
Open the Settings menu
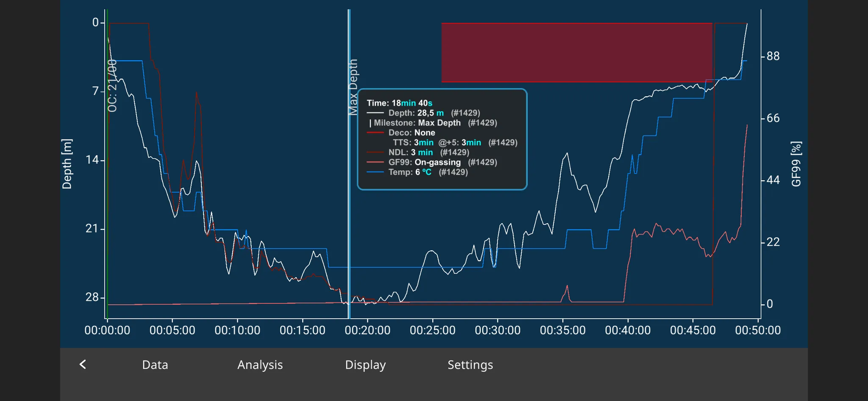pyautogui.click(x=470, y=365)
